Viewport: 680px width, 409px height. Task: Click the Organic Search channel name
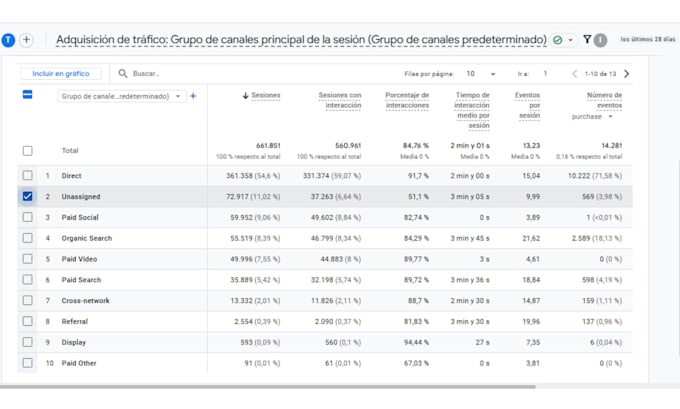(x=87, y=238)
